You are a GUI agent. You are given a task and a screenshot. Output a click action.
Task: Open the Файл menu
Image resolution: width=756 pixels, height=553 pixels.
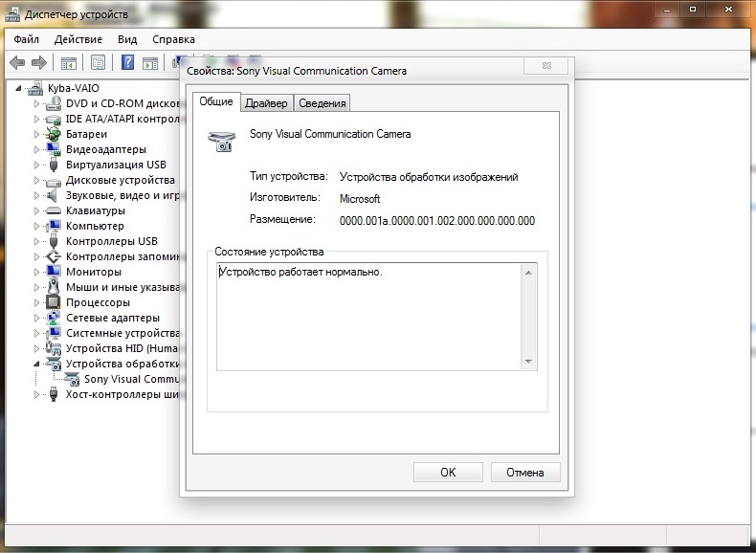[26, 39]
